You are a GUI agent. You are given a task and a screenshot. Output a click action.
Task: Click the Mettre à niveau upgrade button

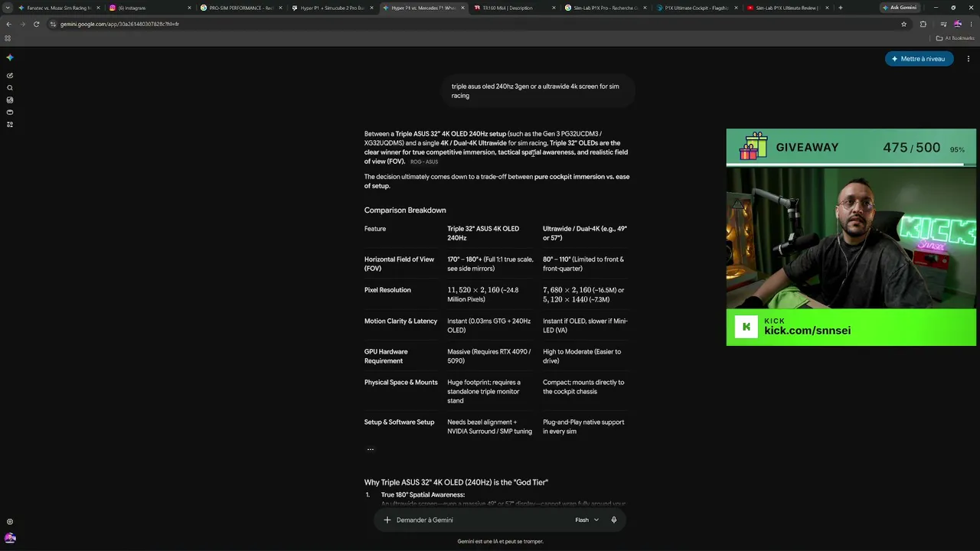pyautogui.click(x=919, y=59)
